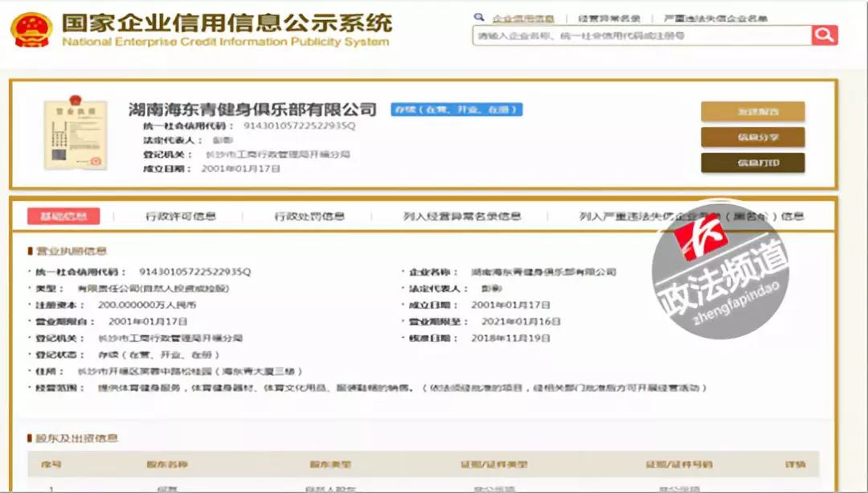Screen dimensions: 868x493
Task: Click the 股东名称 column header
Action: coord(167,464)
